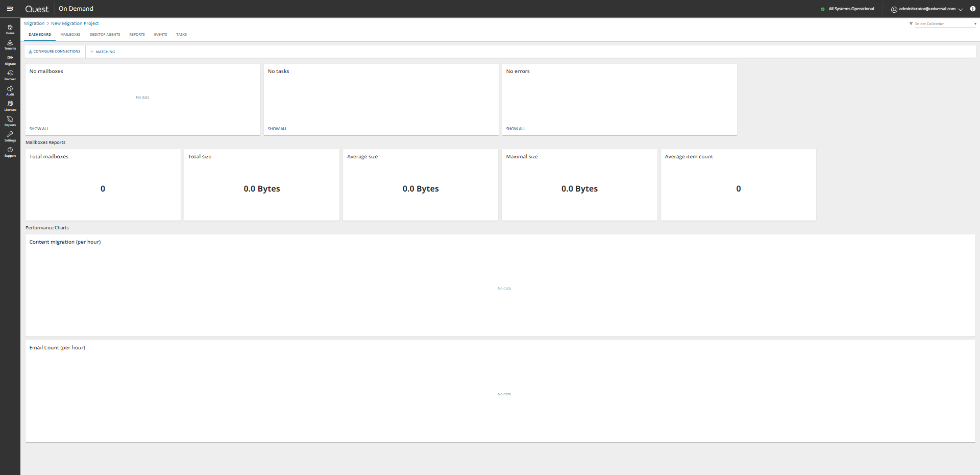Click the administrator@universal.com account name
Image resolution: width=980 pixels, height=475 pixels.
click(x=927, y=9)
